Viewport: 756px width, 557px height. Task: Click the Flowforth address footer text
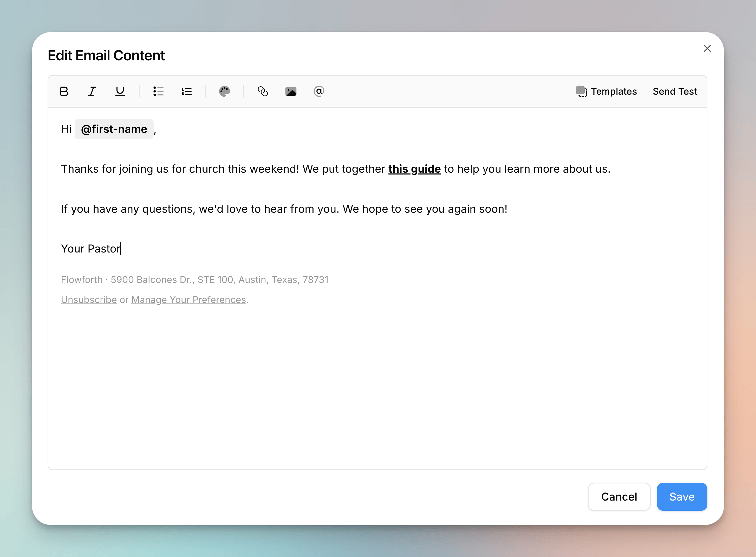point(194,280)
